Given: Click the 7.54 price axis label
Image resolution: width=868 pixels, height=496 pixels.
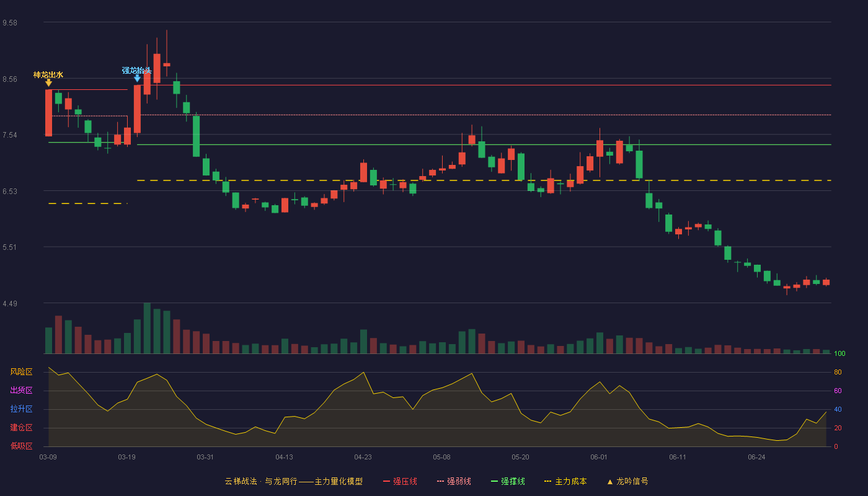Looking at the screenshot, I should pyautogui.click(x=9, y=135).
